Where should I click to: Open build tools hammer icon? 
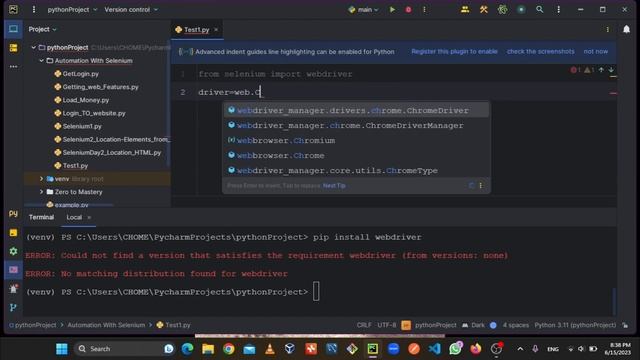484,9
